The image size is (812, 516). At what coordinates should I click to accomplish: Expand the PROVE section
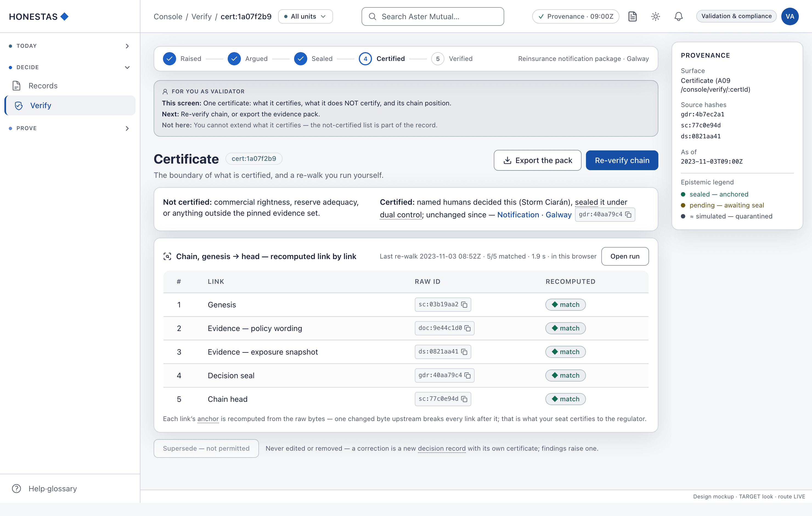[x=70, y=128]
